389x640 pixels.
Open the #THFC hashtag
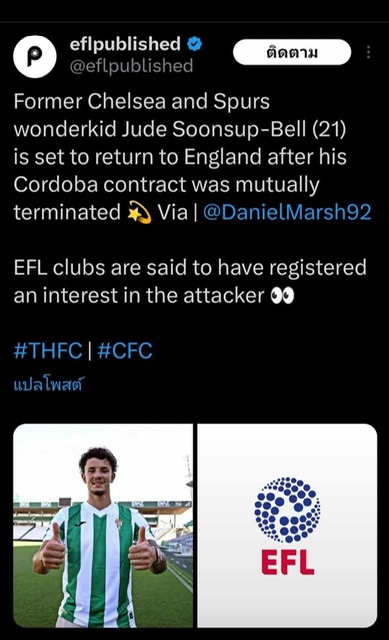tap(48, 350)
